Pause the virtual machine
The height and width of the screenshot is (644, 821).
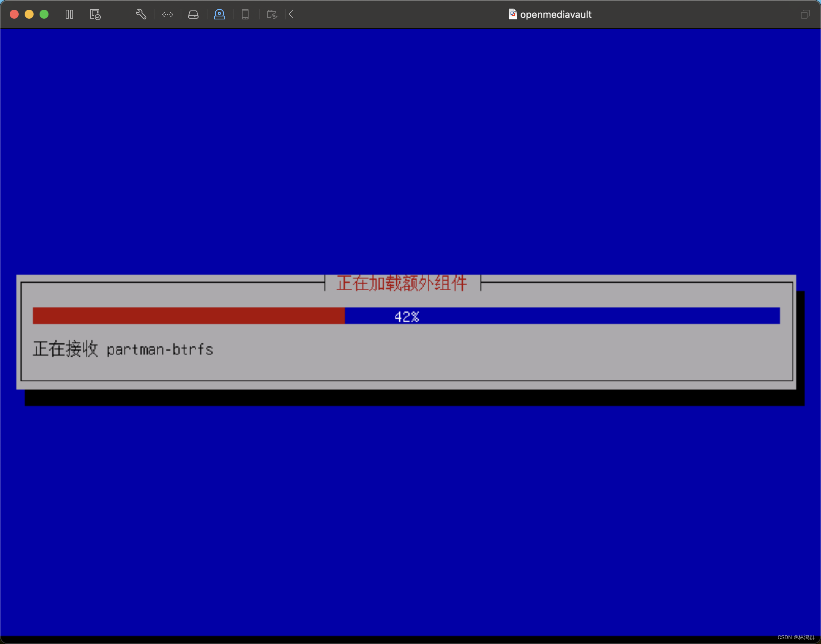point(69,14)
